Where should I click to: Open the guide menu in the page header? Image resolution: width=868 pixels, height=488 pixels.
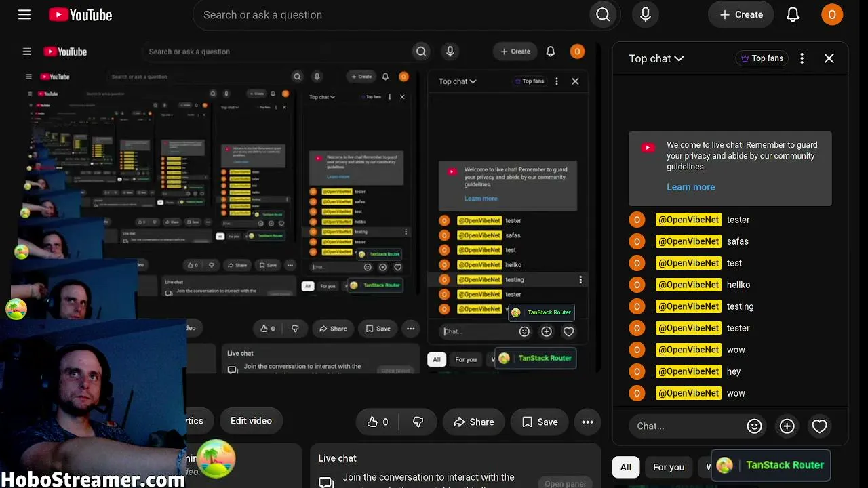click(x=24, y=14)
